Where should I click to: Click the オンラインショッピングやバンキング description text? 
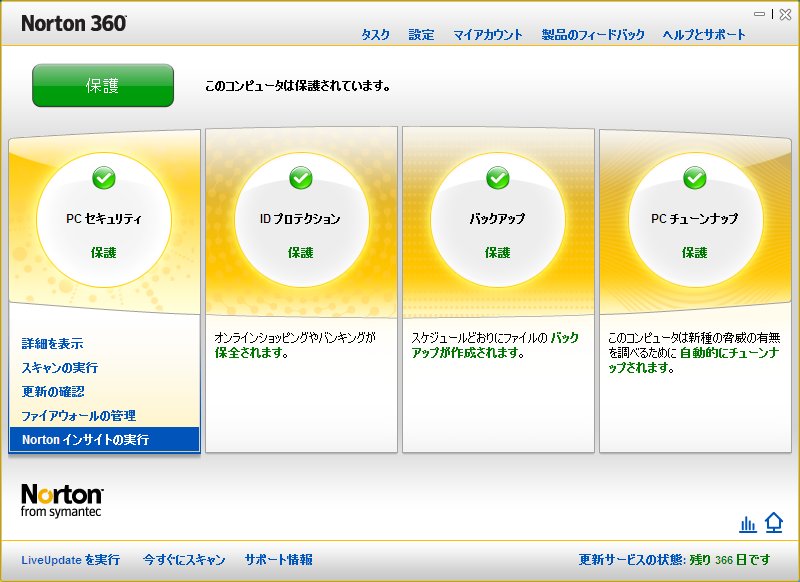295,345
